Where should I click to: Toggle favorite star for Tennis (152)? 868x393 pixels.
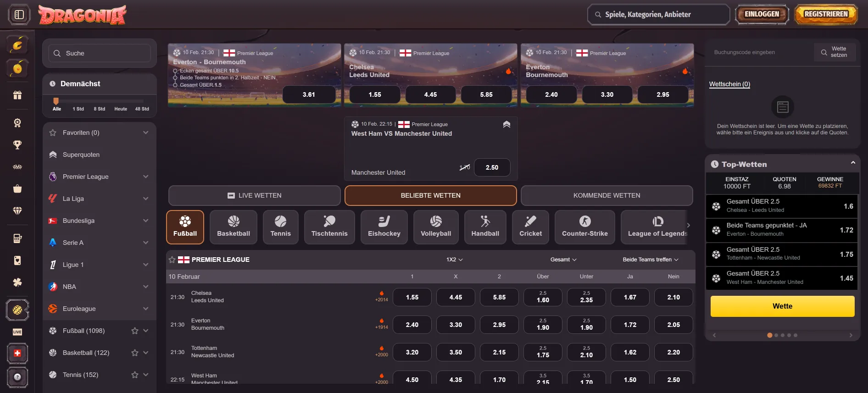(135, 375)
